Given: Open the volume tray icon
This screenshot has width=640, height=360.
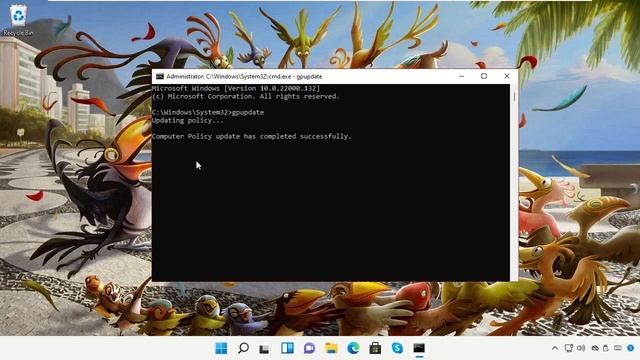Looking at the screenshot, I should (x=581, y=348).
